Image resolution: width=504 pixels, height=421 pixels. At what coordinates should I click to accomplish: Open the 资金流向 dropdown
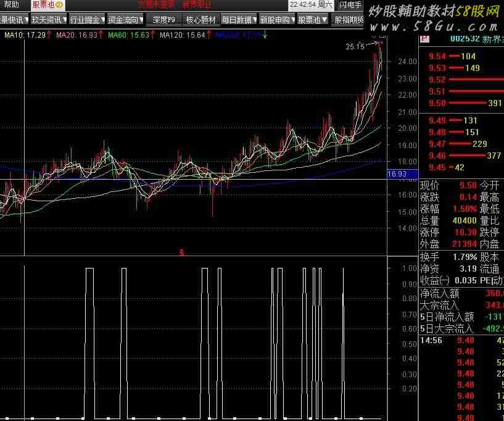pyautogui.click(x=125, y=20)
